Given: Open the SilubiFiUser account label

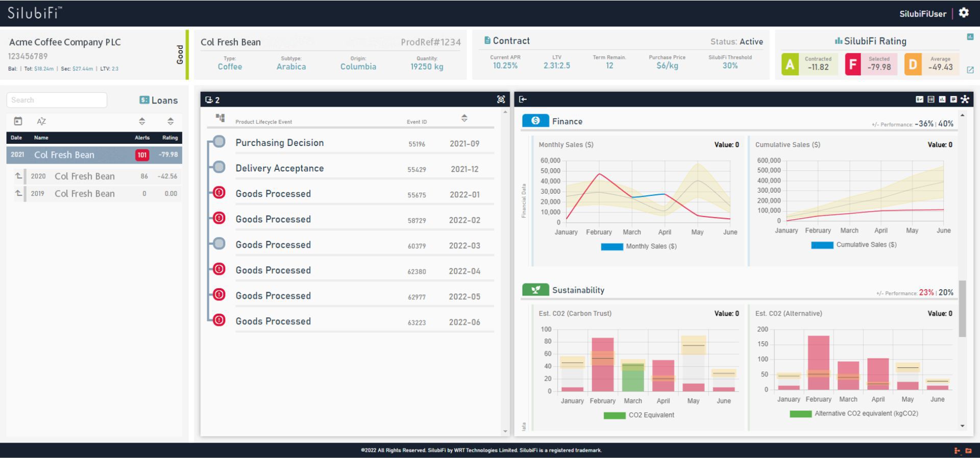Looking at the screenshot, I should (x=922, y=14).
